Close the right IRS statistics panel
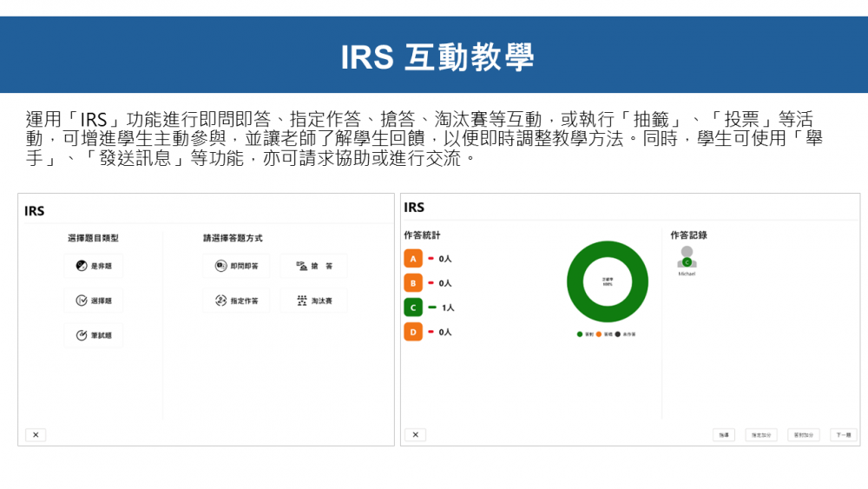The image size is (868, 489). tap(415, 434)
